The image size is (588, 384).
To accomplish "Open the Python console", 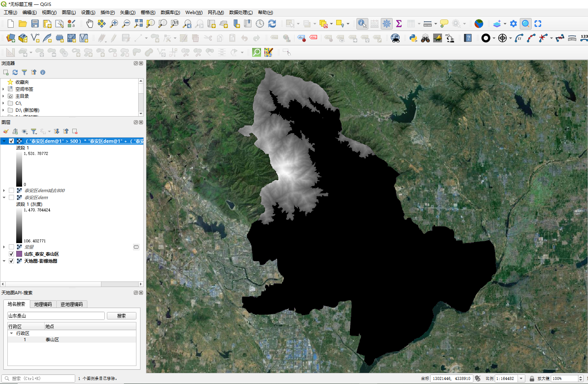I will [413, 38].
